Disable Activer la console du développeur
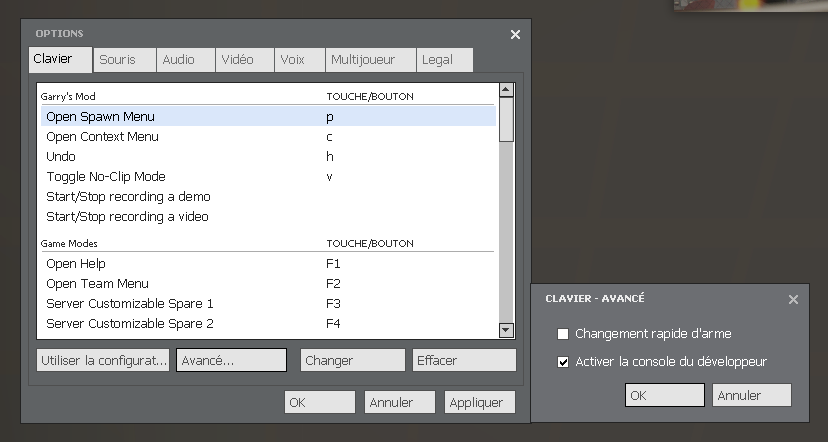828x442 pixels. (563, 362)
